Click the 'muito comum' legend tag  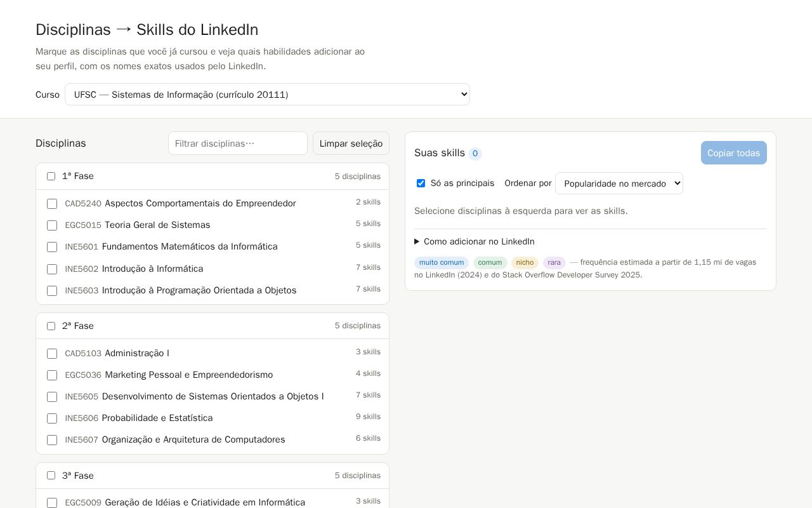[x=442, y=262]
